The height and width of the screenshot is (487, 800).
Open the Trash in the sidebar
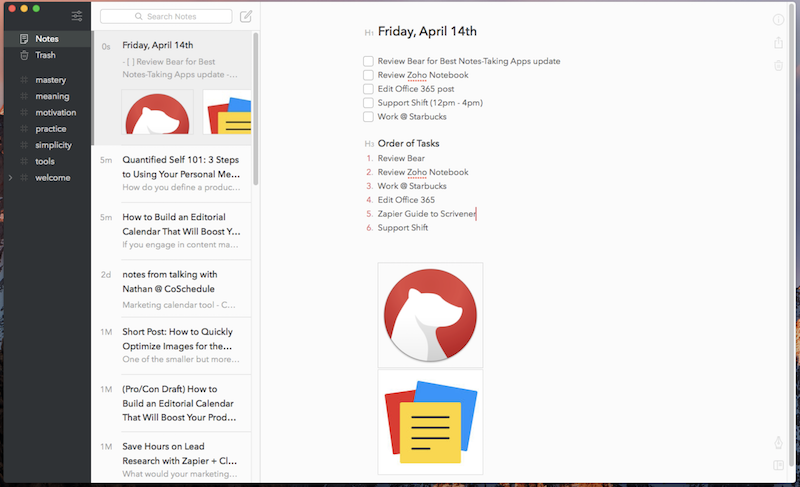pos(45,55)
